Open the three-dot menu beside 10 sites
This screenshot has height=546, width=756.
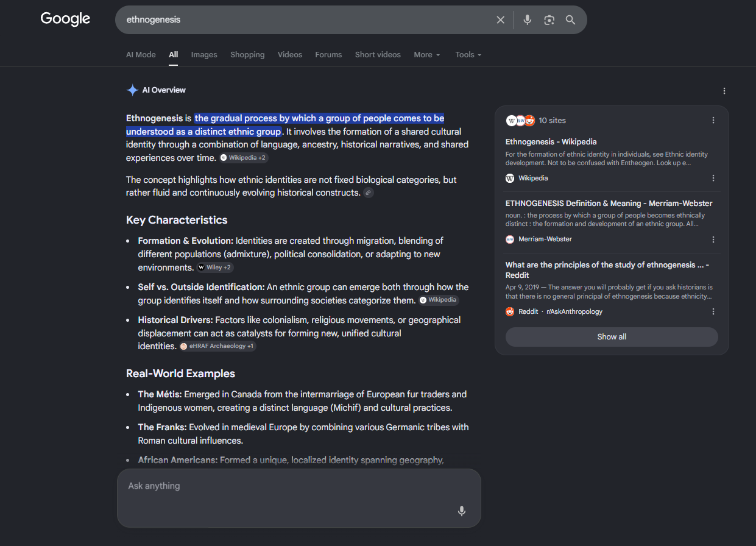(x=713, y=121)
